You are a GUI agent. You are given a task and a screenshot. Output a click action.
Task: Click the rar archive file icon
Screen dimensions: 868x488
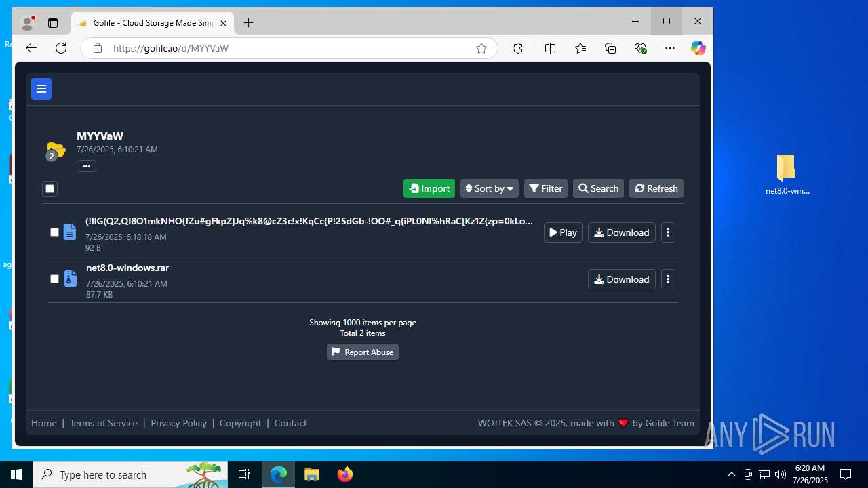pyautogui.click(x=70, y=279)
